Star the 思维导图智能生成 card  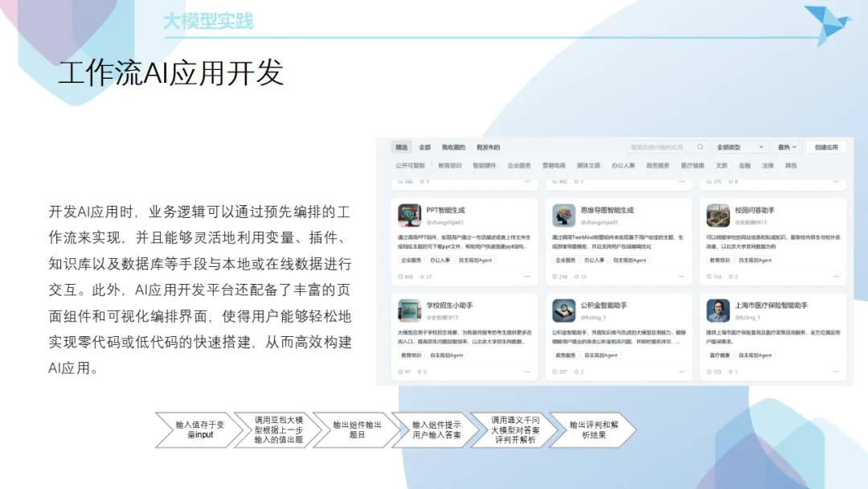[x=576, y=277]
